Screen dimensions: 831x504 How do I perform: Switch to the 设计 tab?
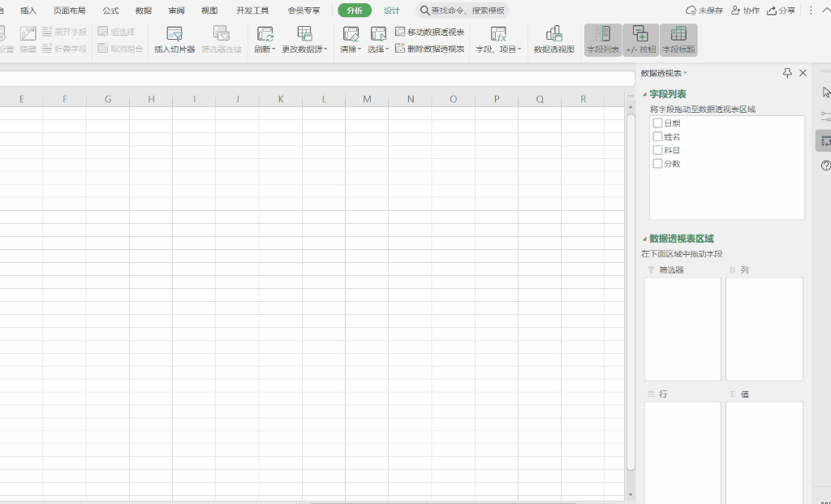coord(392,11)
